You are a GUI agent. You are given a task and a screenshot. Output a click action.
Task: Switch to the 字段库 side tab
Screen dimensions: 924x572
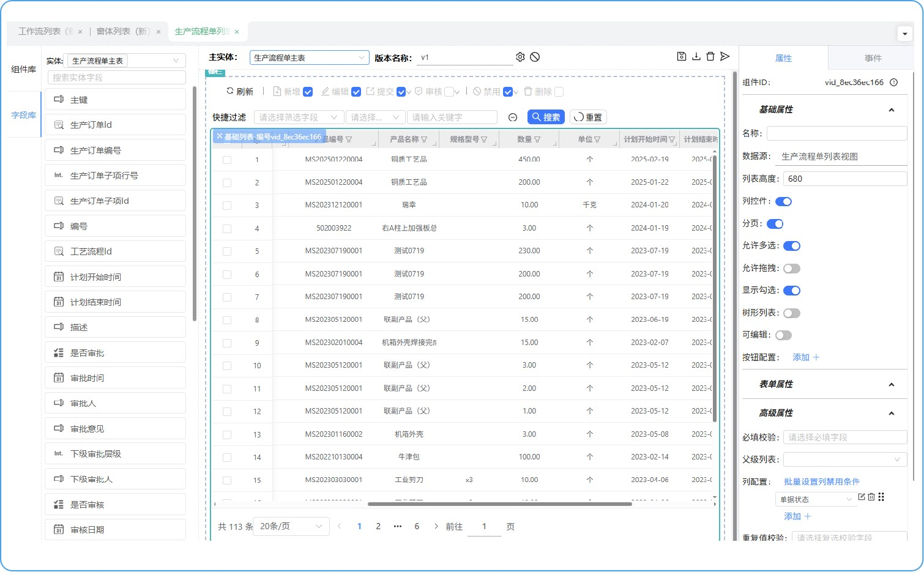[x=24, y=114]
